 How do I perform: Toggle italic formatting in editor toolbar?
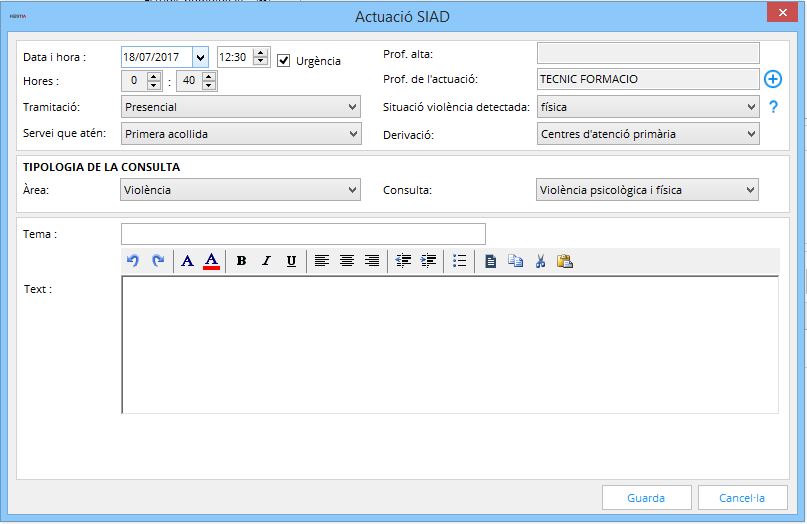pos(266,261)
